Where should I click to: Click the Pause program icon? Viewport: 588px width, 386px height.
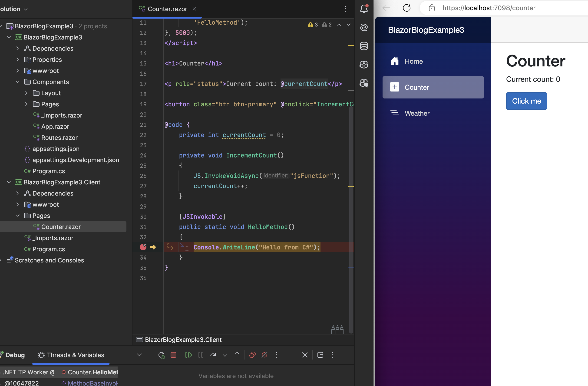pos(201,355)
